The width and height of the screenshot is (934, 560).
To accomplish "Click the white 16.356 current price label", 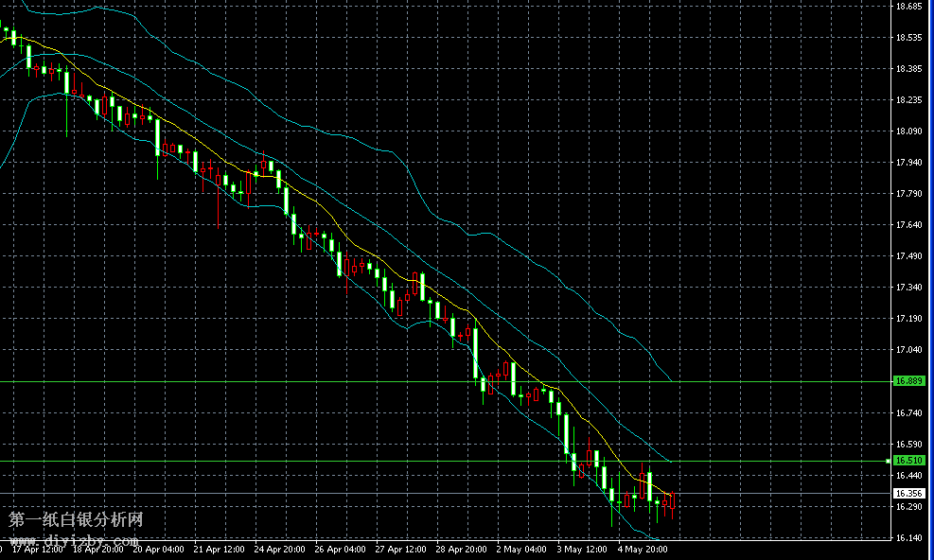I will [908, 494].
